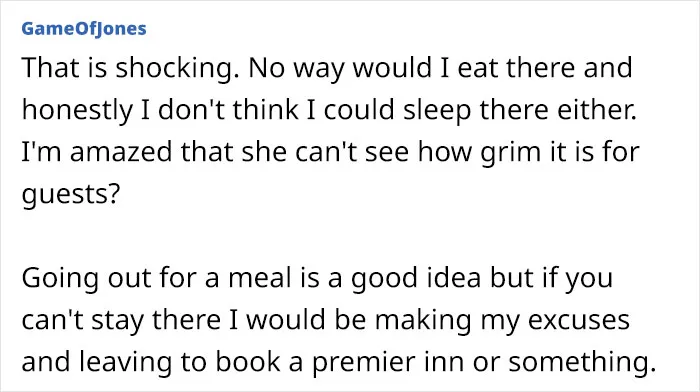Click the word "guests?" ending the first paragraph
Viewport: 700px width, 392px height.
[71, 195]
